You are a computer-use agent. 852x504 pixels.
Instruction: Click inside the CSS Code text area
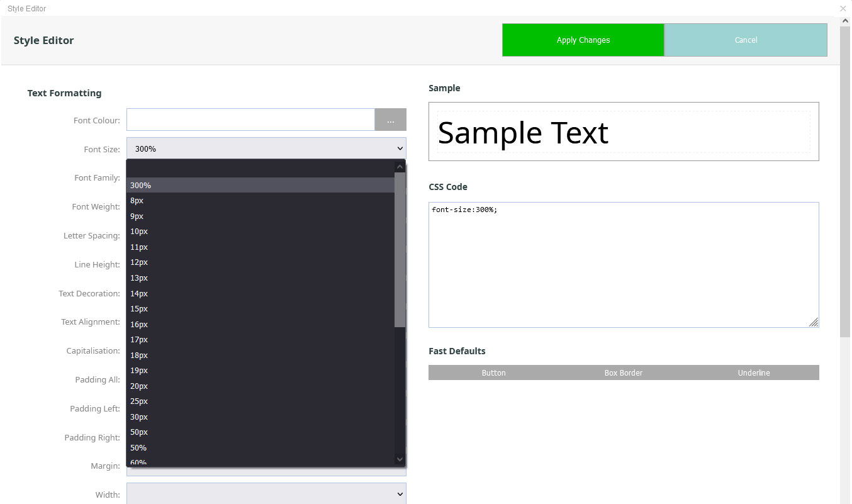click(623, 264)
